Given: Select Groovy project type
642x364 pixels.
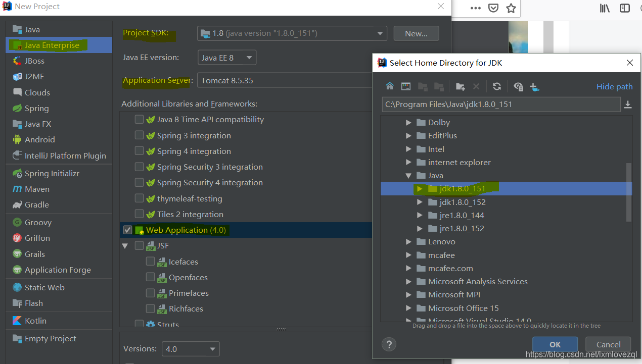Looking at the screenshot, I should [59, 222].
